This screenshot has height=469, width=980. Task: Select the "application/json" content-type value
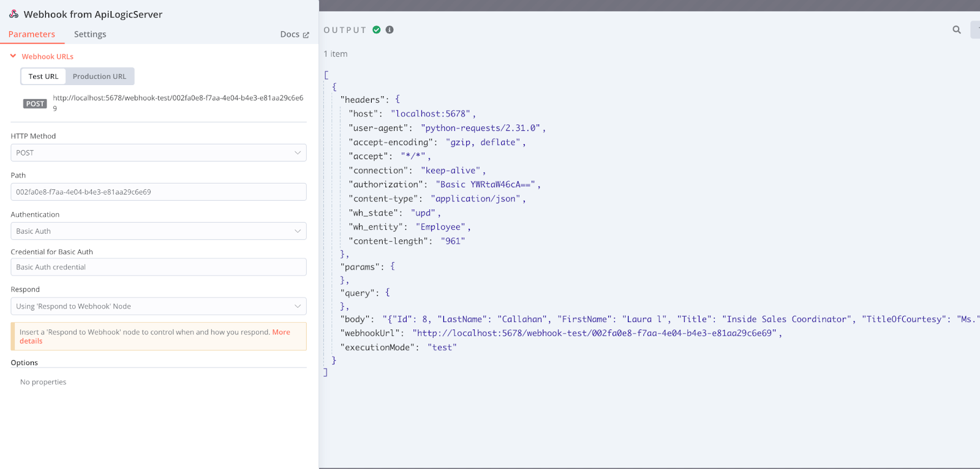click(x=476, y=198)
